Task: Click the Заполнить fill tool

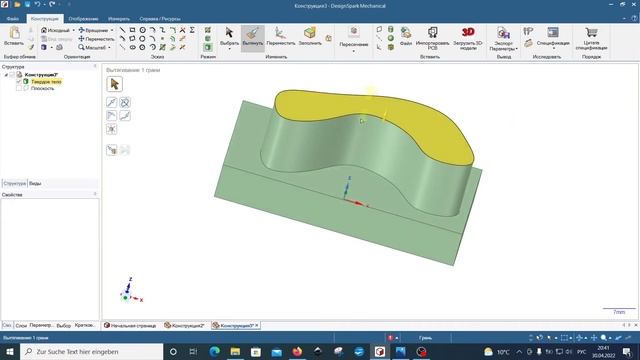Action: coord(310,36)
